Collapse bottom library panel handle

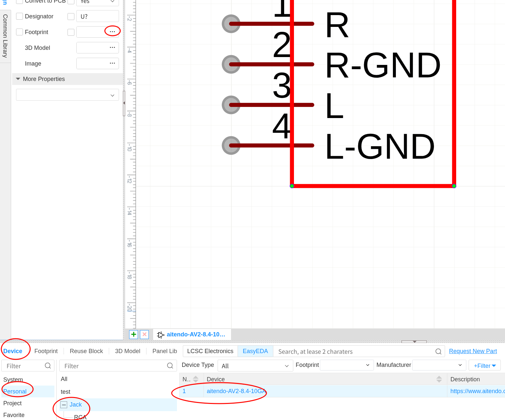(414, 342)
